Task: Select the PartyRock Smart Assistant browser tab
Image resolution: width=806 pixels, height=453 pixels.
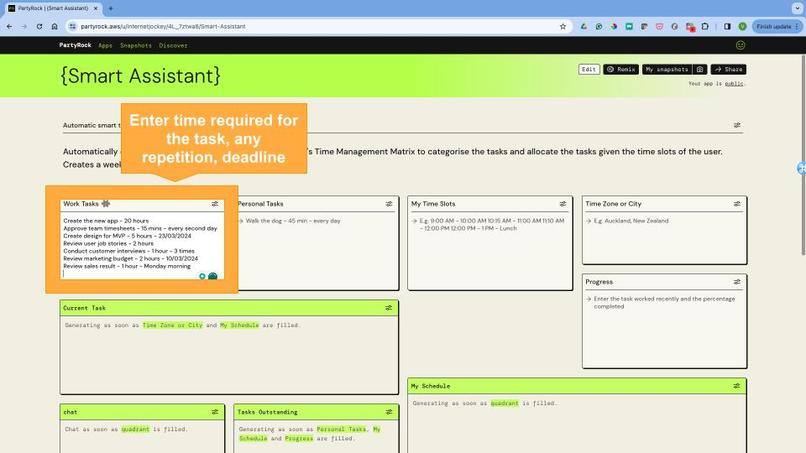Action: coord(51,9)
